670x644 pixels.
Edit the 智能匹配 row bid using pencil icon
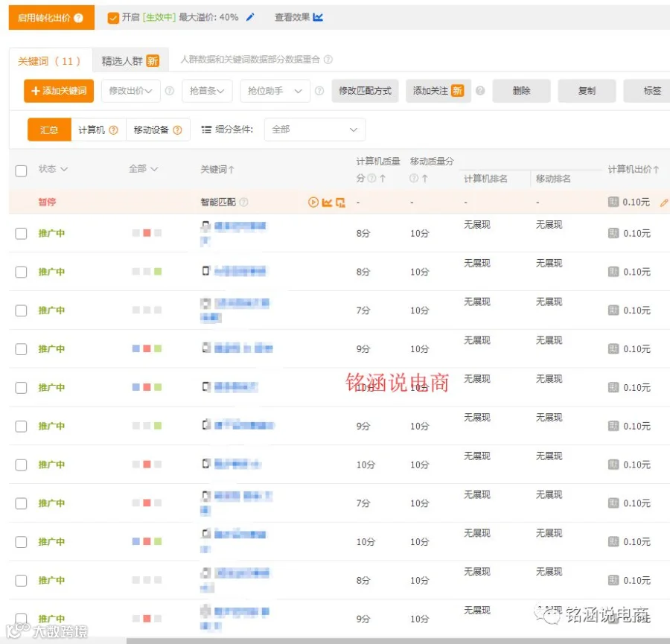pyautogui.click(x=664, y=203)
